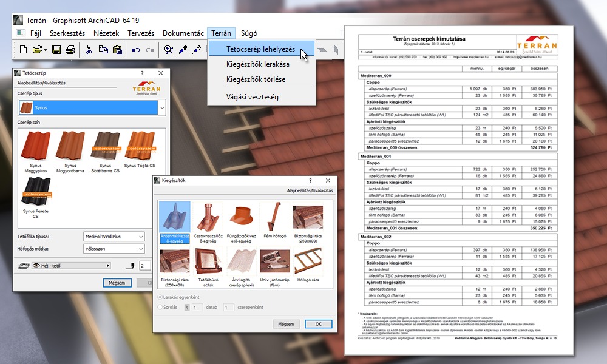Select the Pick Up Parameters eyedropper icon

pyautogui.click(x=183, y=50)
